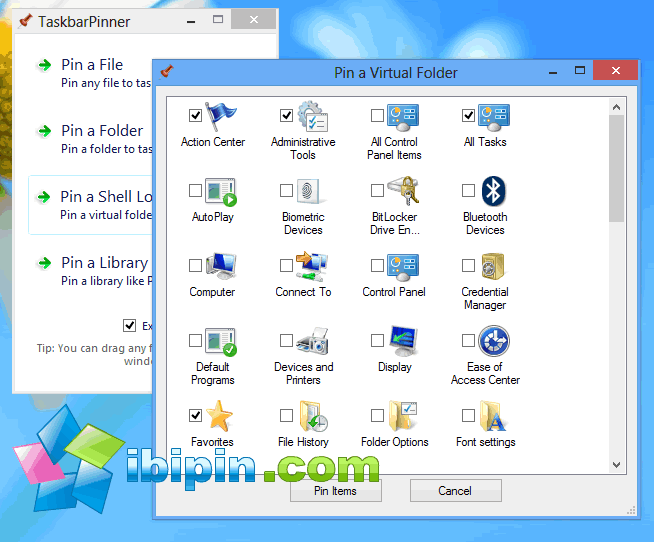
Task: Choose Pin a Library in TaskbarPinner
Action: (x=91, y=271)
